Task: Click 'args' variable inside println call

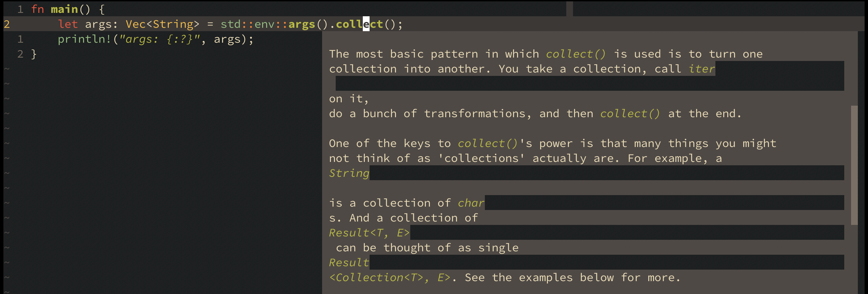Action: point(227,39)
